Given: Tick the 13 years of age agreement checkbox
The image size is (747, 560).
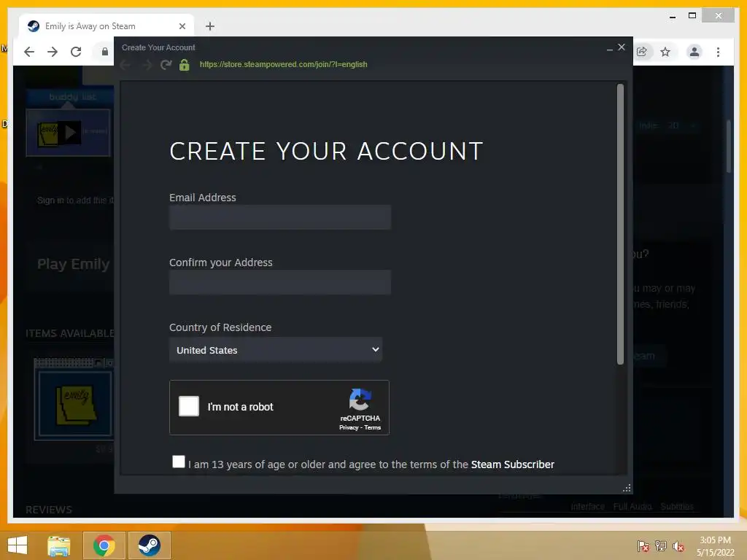Looking at the screenshot, I should [x=179, y=462].
